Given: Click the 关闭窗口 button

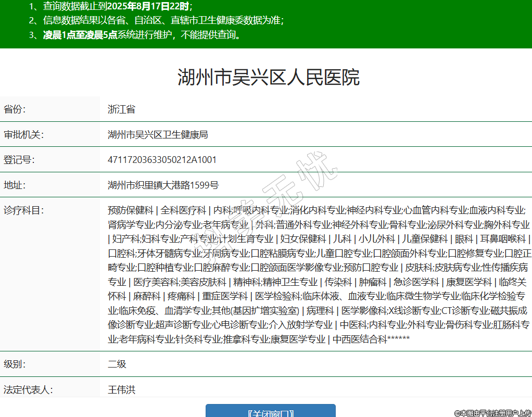Looking at the screenshot, I should (270, 412).
